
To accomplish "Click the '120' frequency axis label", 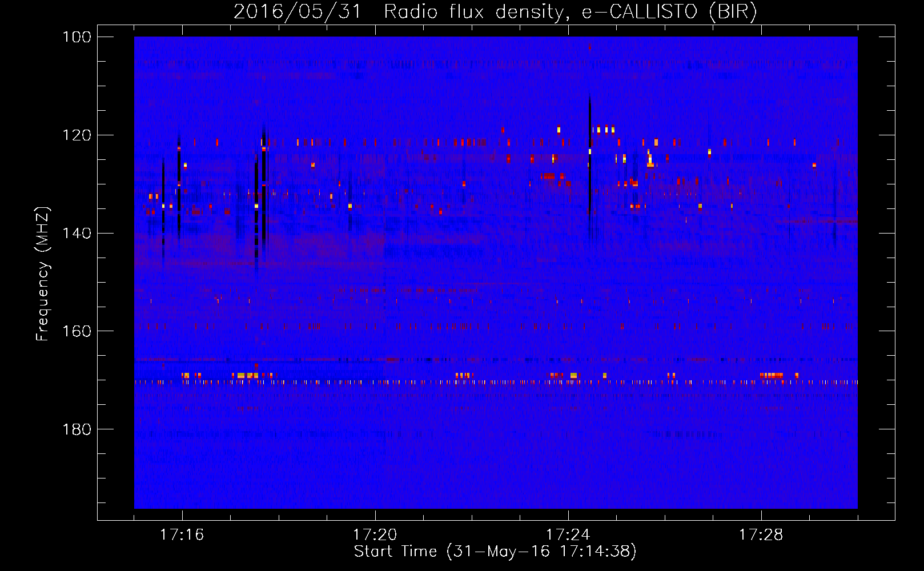I will pyautogui.click(x=77, y=135).
